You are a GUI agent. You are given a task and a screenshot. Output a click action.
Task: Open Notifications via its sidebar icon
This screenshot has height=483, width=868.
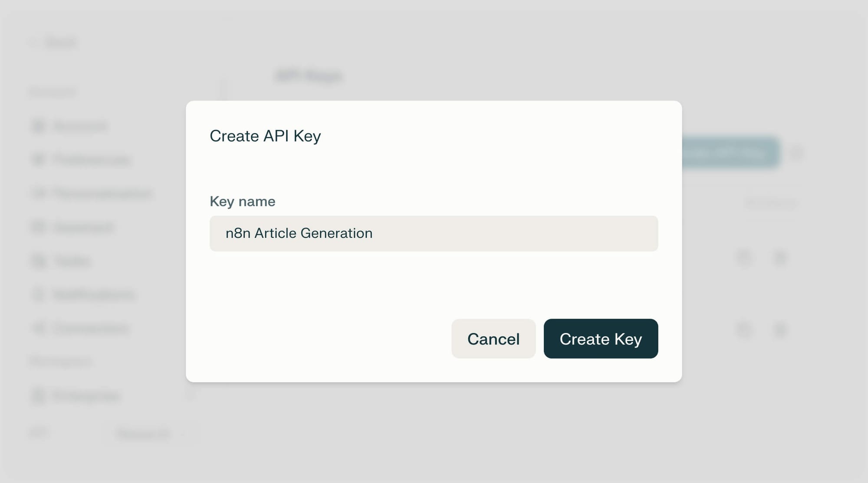[x=38, y=294]
